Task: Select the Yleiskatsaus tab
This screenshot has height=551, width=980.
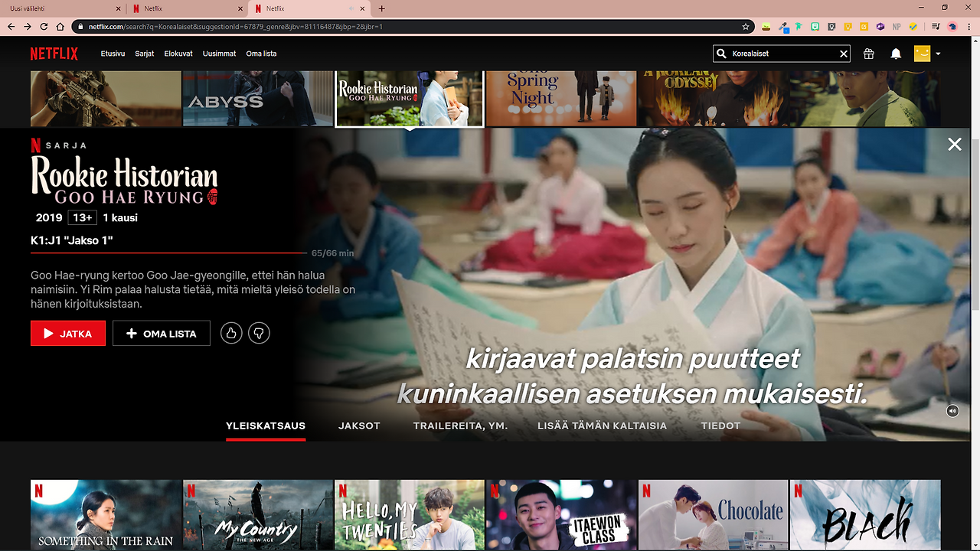Action: (x=266, y=425)
